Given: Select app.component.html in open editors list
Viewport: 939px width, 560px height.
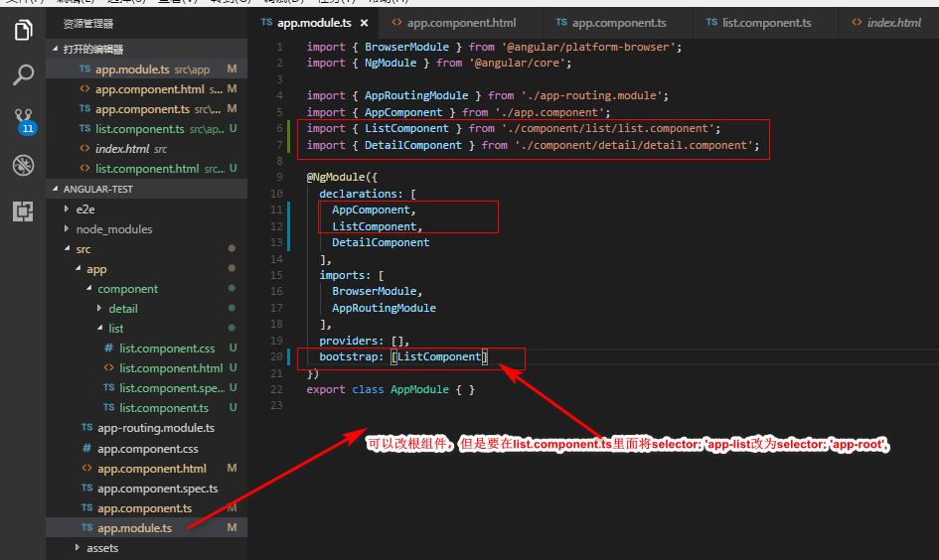Looking at the screenshot, I should tap(146, 89).
